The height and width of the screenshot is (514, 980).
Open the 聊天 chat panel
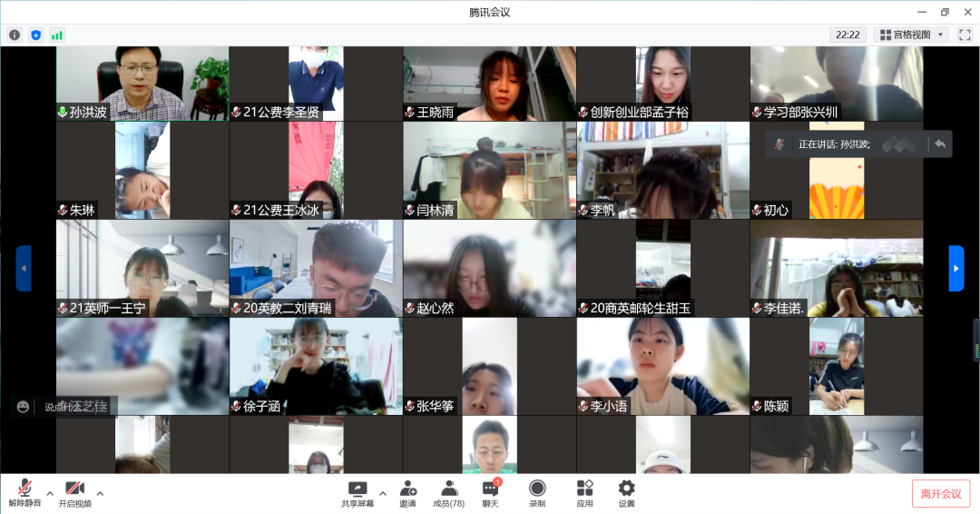(x=490, y=493)
